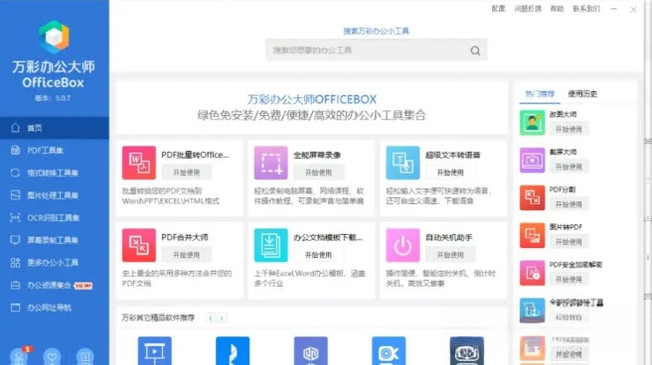Select 更多办公小工具 in the sidebar

(54, 263)
